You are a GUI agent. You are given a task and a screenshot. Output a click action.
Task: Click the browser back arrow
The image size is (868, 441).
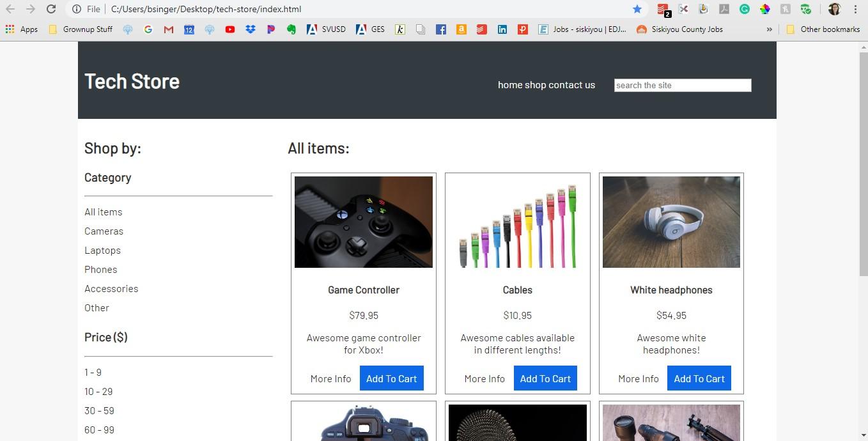(x=10, y=9)
